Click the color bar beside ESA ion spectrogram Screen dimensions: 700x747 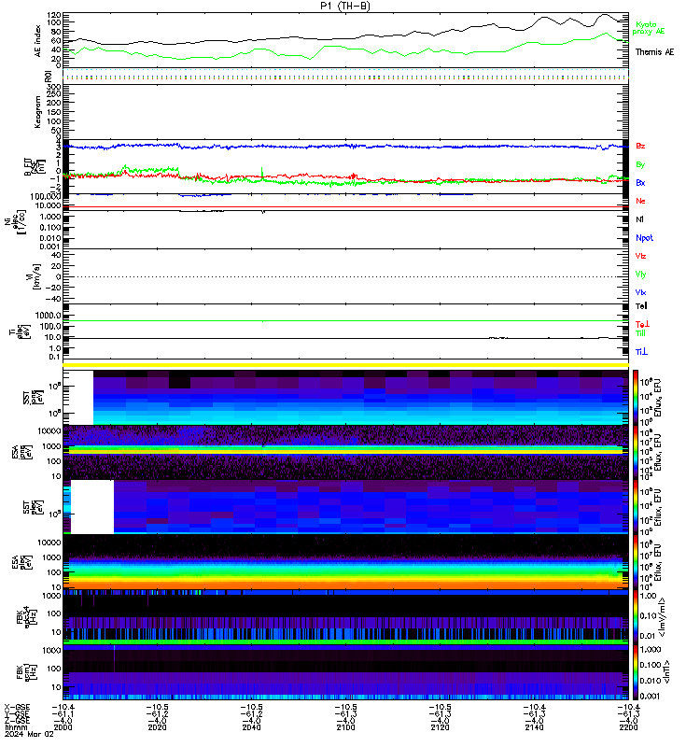click(636, 452)
